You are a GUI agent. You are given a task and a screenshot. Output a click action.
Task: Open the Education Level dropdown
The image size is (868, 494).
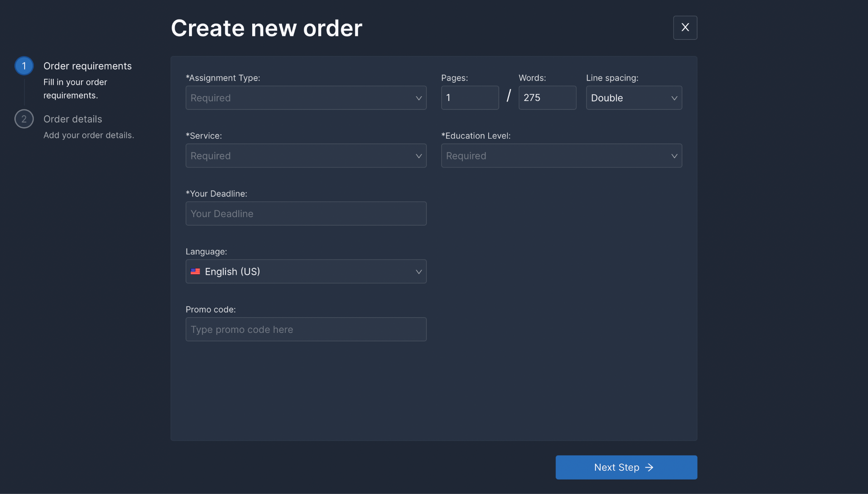tap(555, 156)
